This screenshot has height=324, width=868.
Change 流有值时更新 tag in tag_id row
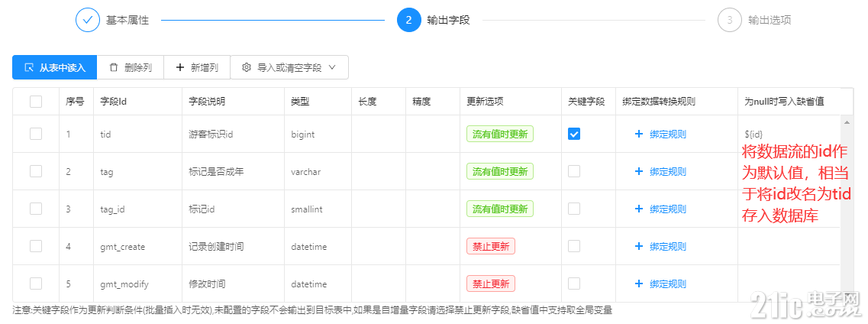(500, 209)
